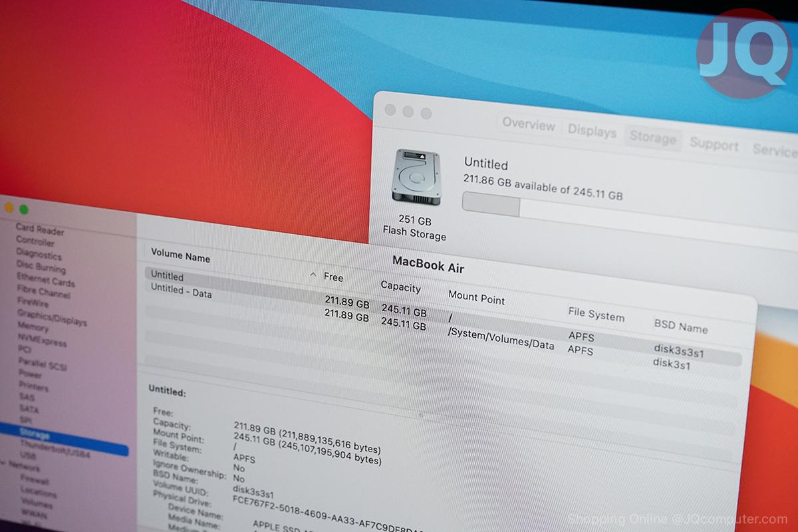The width and height of the screenshot is (798, 532).
Task: Open the SATA sidebar item
Action: tap(29, 409)
